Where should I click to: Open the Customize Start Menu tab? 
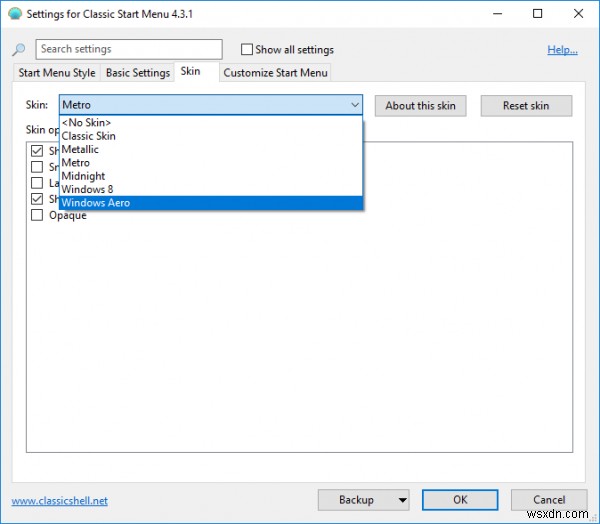coord(275,73)
